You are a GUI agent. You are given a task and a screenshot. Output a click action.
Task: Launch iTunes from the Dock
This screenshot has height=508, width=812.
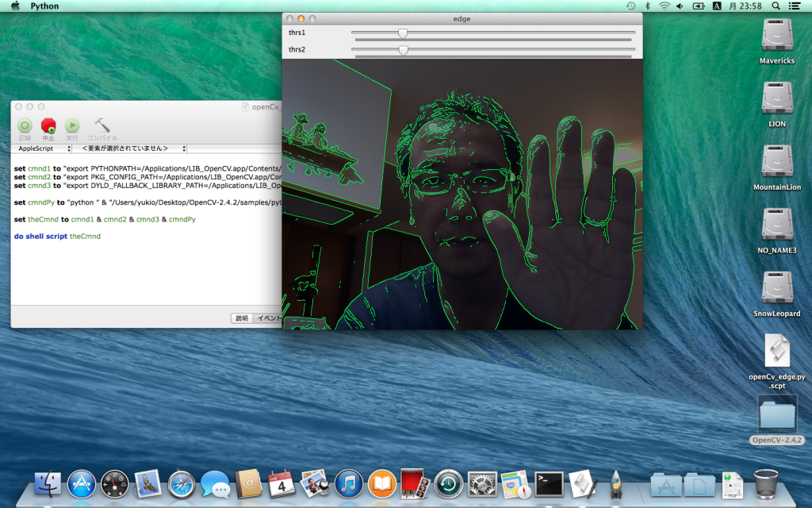pos(349,484)
